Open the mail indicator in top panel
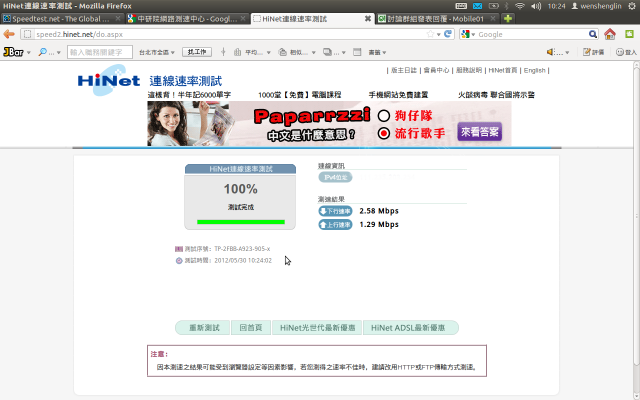This screenshot has width=640, height=400. [x=477, y=6]
